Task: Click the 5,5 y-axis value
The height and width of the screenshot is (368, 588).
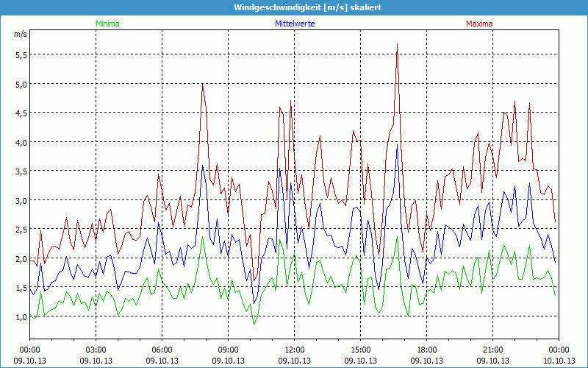Action: (21, 55)
